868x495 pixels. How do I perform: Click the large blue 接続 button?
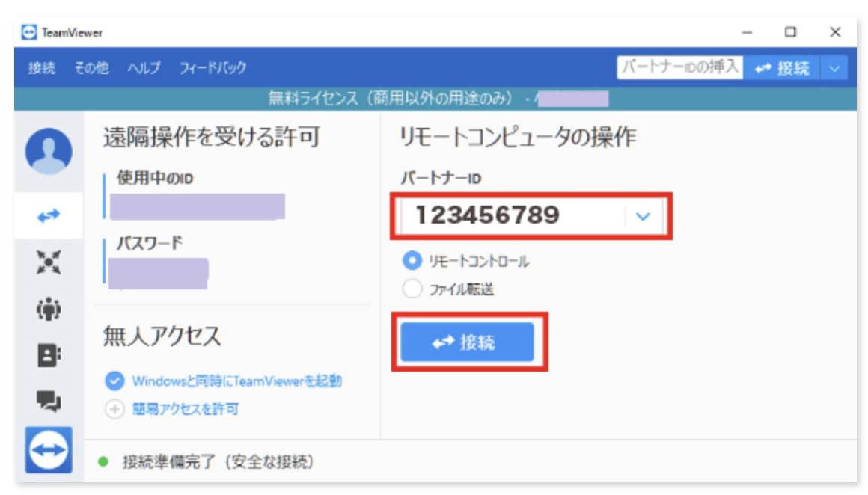tap(467, 342)
